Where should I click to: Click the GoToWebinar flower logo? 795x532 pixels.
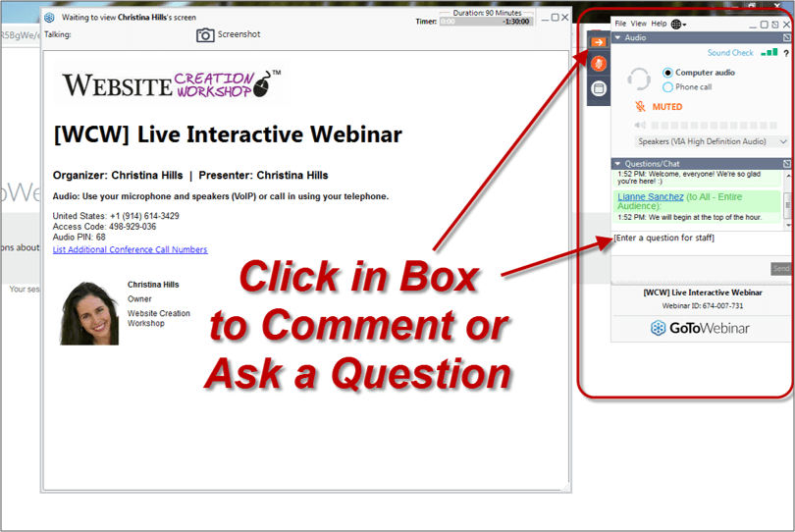point(658,328)
